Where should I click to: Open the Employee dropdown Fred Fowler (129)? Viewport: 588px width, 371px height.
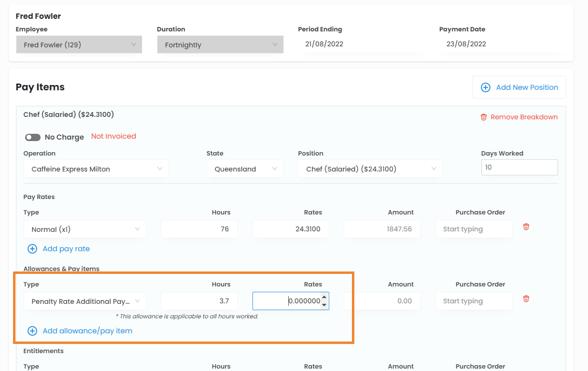(79, 45)
